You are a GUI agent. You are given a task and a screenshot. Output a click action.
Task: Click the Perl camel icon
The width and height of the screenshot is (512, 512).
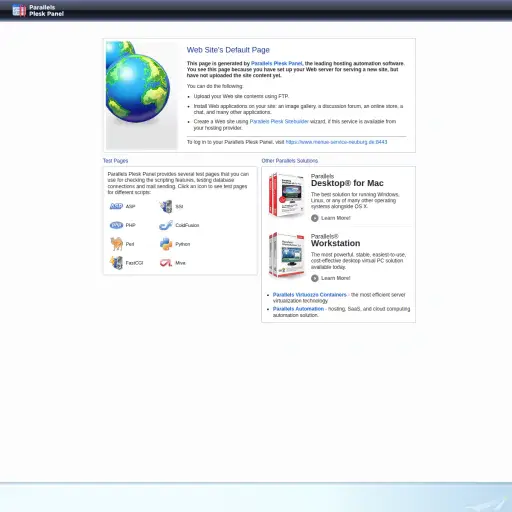click(x=117, y=244)
